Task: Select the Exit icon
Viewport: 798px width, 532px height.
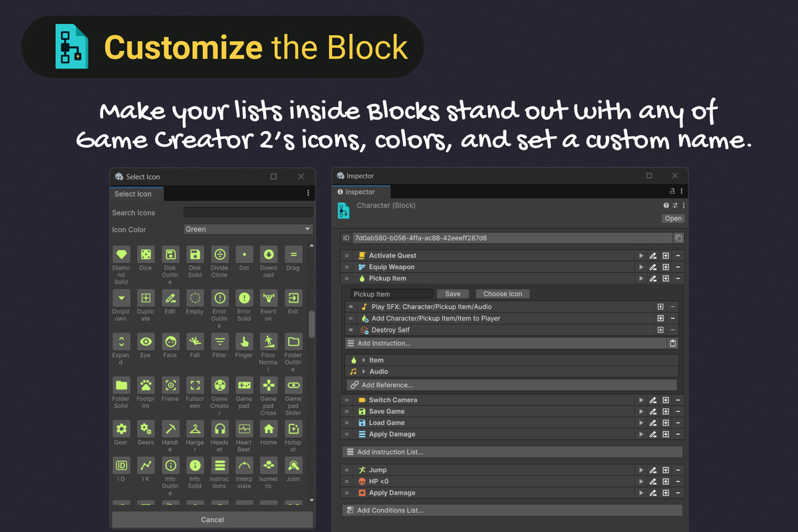Action: [293, 297]
